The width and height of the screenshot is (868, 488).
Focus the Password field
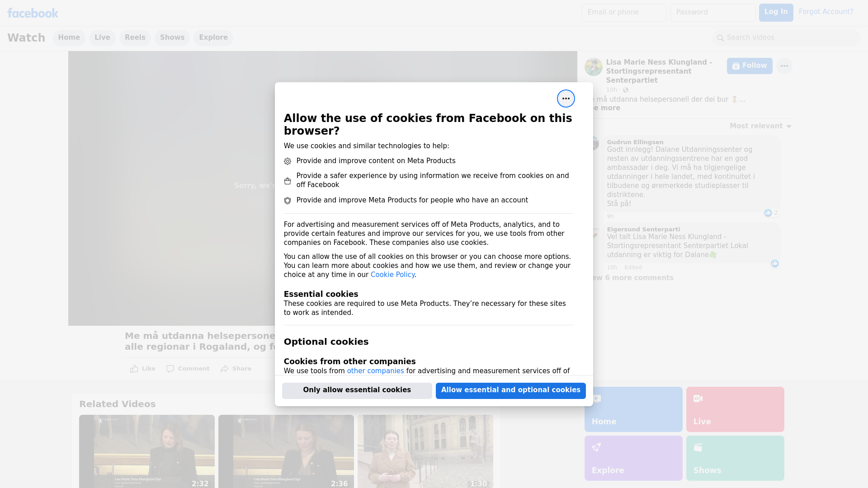(712, 13)
